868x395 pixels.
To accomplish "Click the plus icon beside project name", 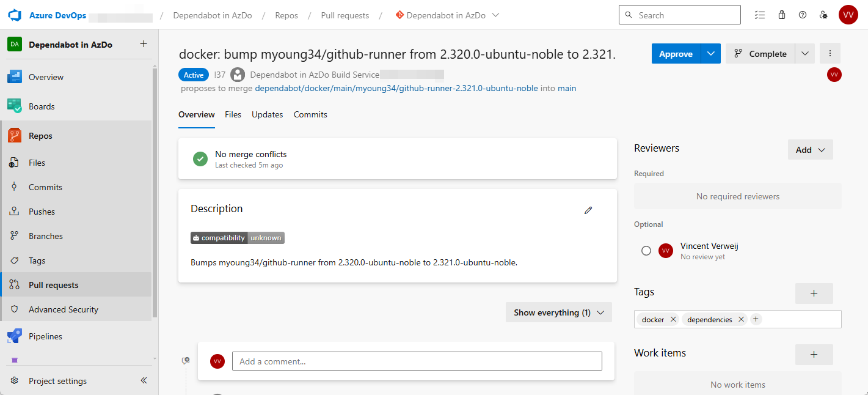I will click(144, 44).
